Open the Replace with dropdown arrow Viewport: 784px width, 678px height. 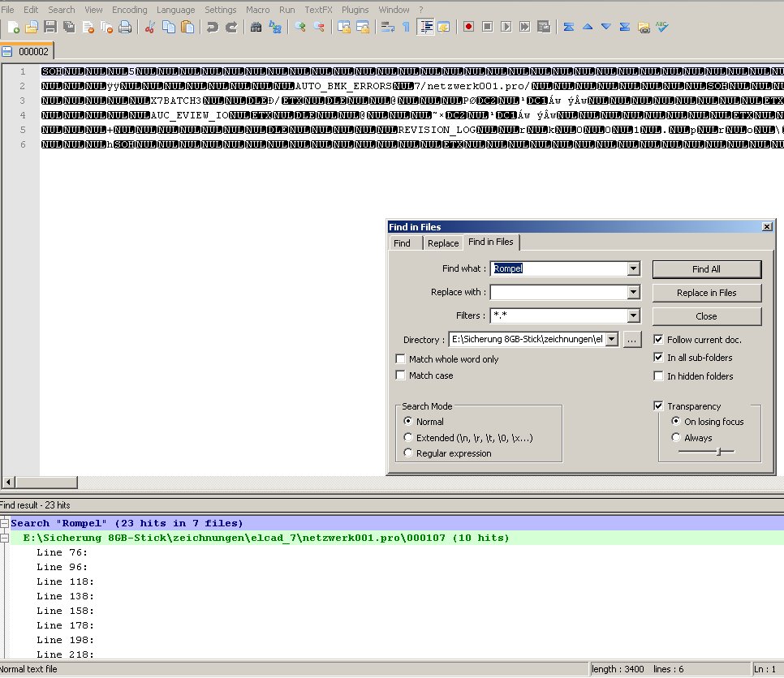click(634, 292)
